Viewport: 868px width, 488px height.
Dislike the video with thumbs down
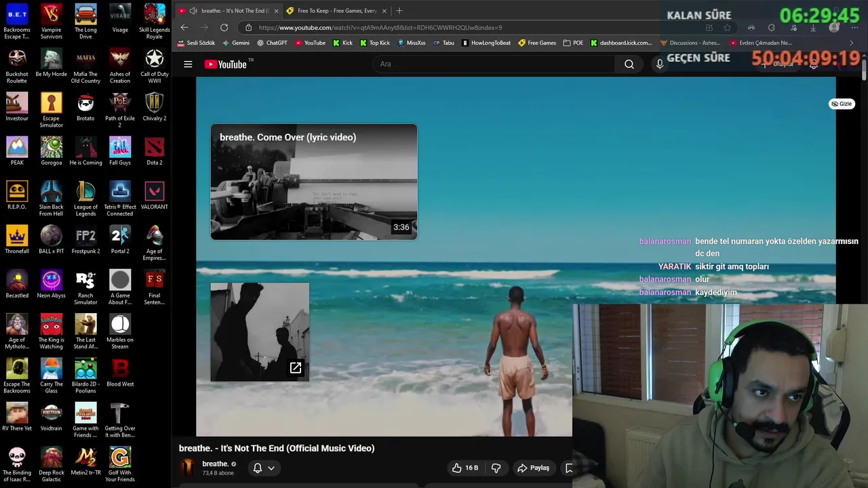(496, 468)
